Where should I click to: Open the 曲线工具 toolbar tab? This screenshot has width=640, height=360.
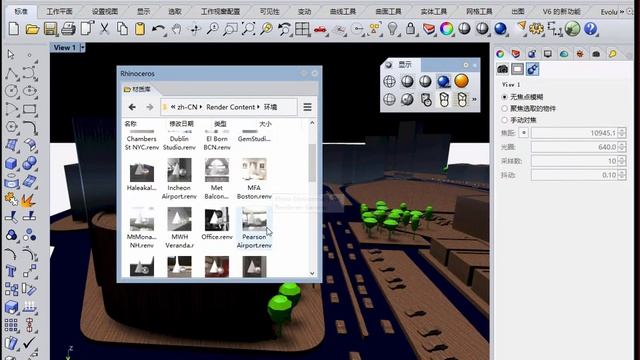pos(343,11)
